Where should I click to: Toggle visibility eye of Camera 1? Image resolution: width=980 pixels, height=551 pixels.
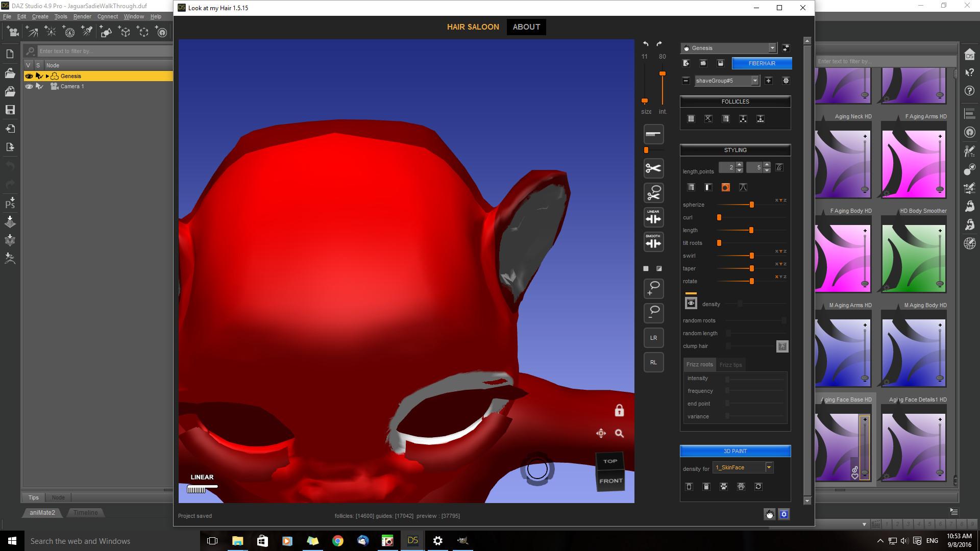coord(29,86)
